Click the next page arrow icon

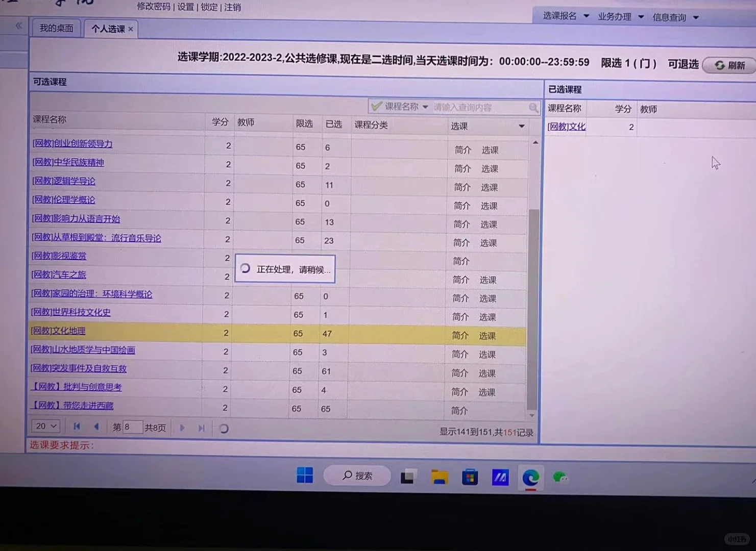tap(182, 428)
